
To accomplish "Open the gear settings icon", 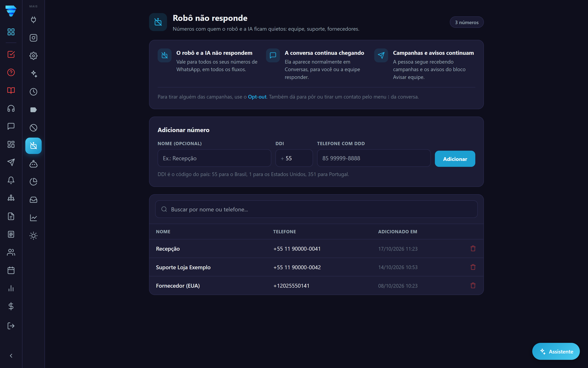I will tap(33, 56).
